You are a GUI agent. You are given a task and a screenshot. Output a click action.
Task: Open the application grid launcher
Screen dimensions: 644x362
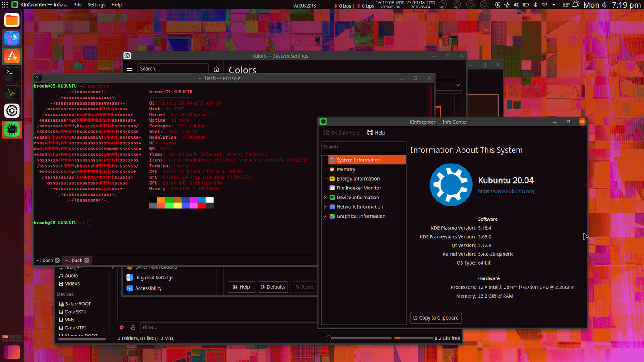coord(5,4)
